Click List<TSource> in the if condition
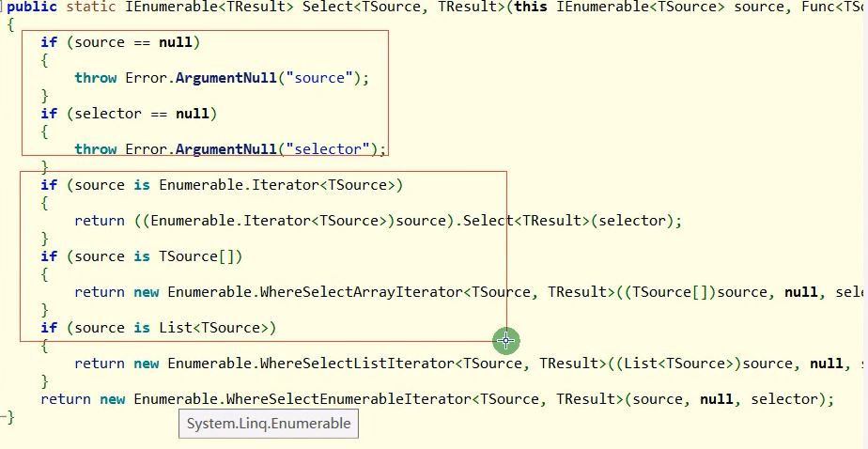The image size is (868, 449). pos(213,328)
